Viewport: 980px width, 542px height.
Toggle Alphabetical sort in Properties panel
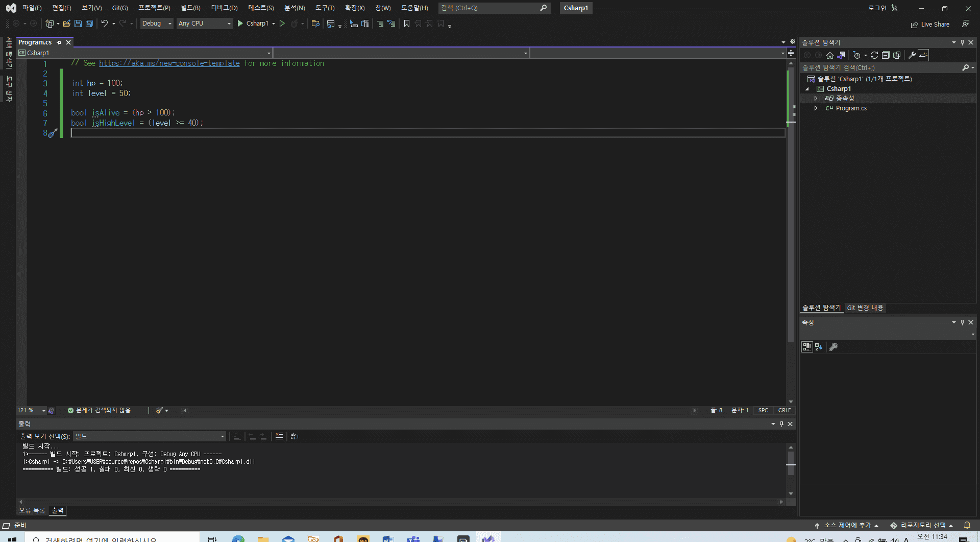coord(819,347)
